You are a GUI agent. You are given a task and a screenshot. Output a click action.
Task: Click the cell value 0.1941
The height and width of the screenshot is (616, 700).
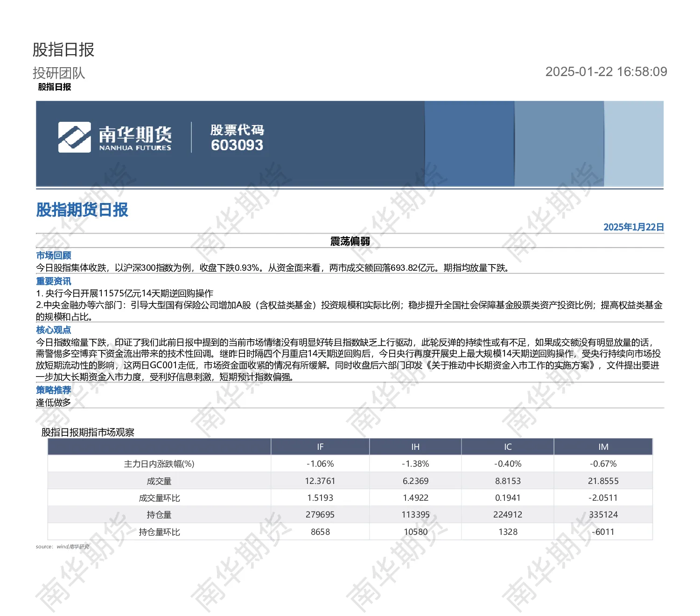coord(508,498)
